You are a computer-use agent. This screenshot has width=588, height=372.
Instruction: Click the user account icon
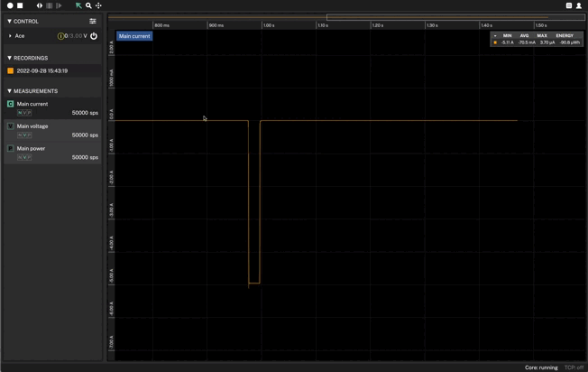(579, 5)
